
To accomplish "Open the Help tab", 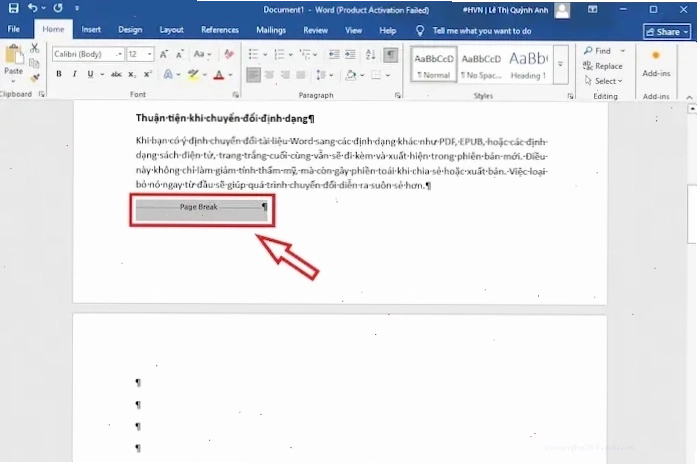I will (388, 30).
